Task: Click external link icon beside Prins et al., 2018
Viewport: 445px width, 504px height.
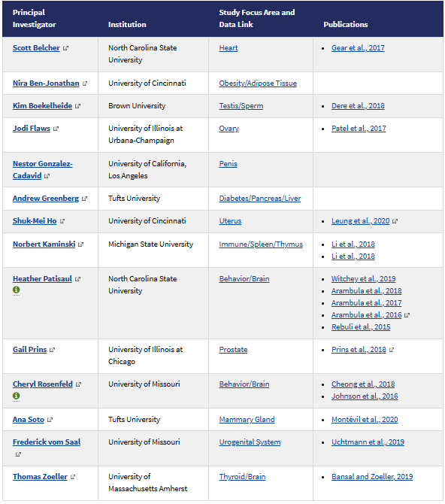Action: pyautogui.click(x=392, y=350)
